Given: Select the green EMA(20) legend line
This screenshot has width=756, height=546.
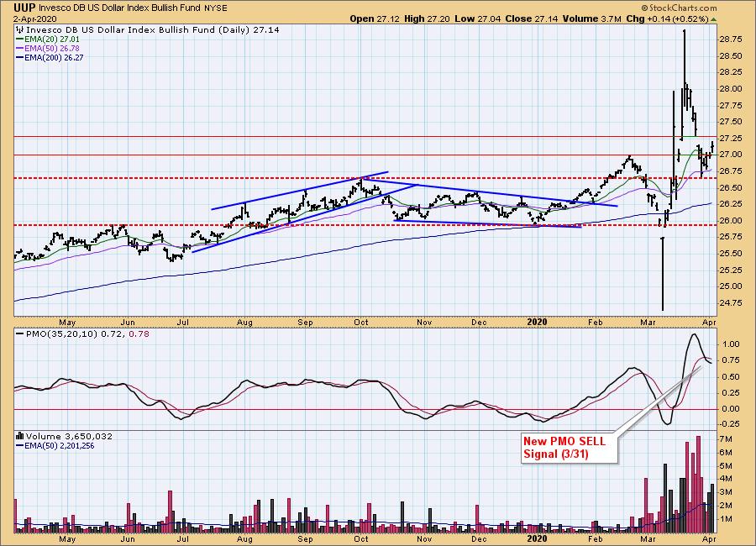Looking at the screenshot, I should coord(19,39).
